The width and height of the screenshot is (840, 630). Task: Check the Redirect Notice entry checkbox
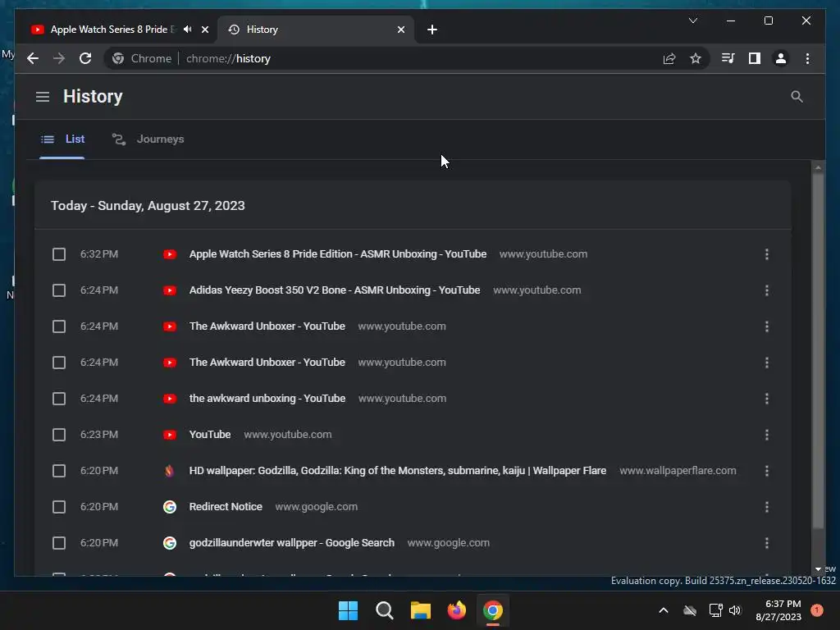click(59, 507)
